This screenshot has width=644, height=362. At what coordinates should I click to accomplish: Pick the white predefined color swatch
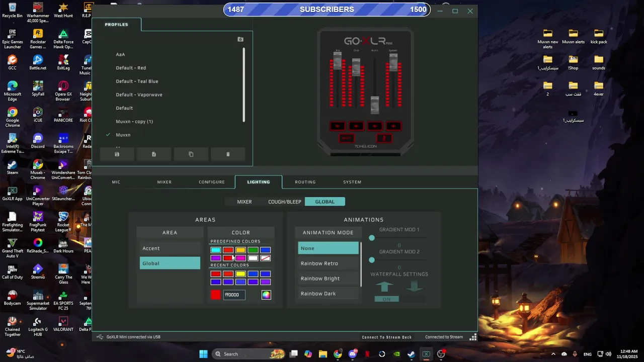pyautogui.click(x=253, y=258)
